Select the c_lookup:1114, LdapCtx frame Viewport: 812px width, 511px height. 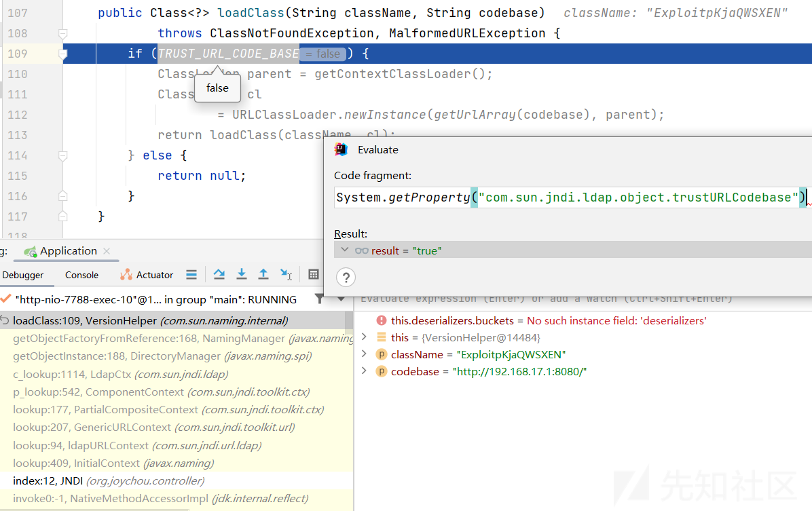click(x=120, y=374)
